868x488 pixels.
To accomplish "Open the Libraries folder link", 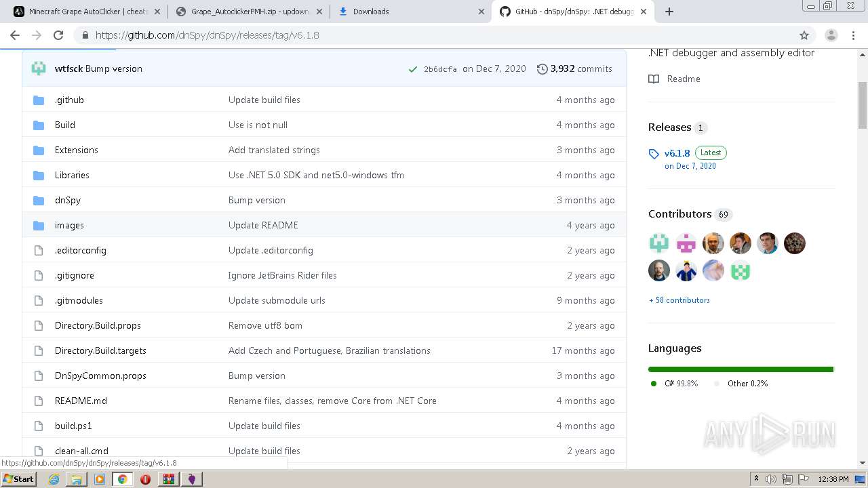I will (x=72, y=175).
